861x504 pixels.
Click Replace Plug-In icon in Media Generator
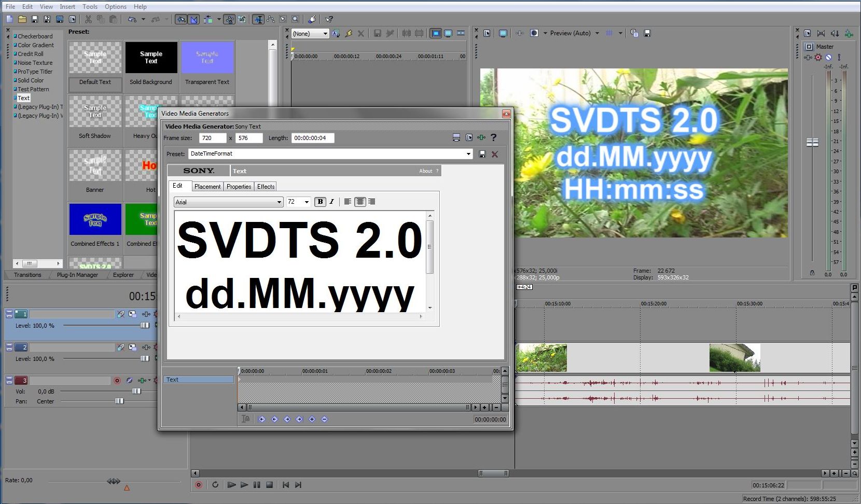point(481,137)
